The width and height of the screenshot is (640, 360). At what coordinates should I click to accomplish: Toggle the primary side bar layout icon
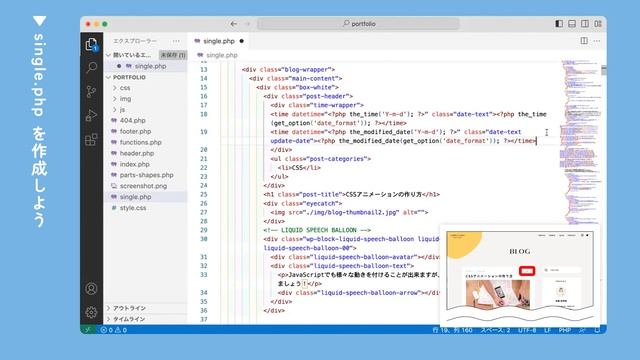(x=559, y=24)
